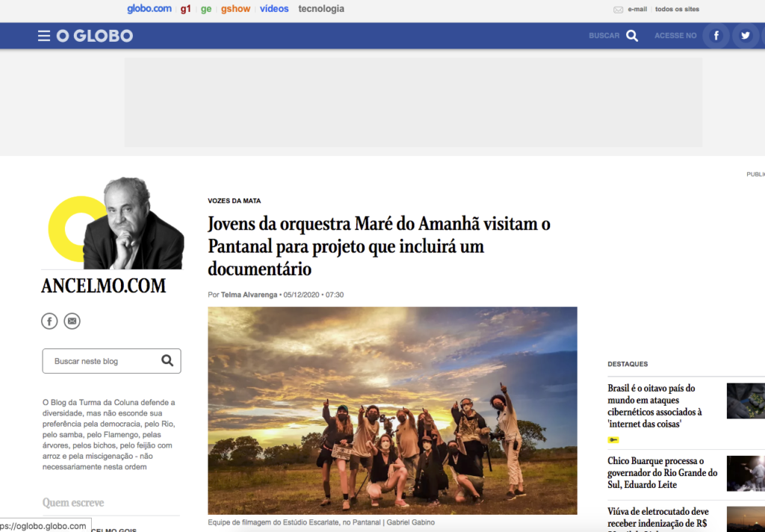The height and width of the screenshot is (532, 765).
Task: Click the 'Buscar neste blog' search field
Action: coord(112,361)
